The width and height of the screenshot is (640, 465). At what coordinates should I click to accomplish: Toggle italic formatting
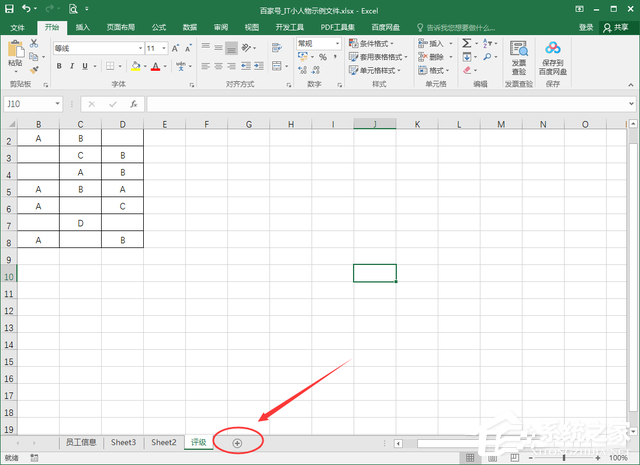pyautogui.click(x=72, y=67)
